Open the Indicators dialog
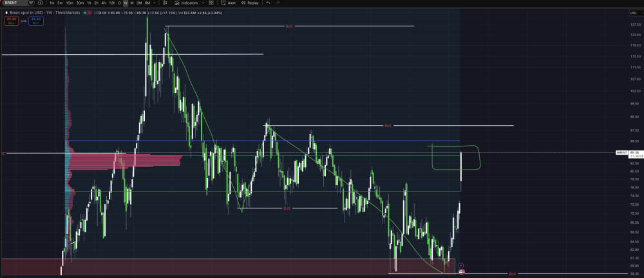Screen dimensions: 644x278 tap(187, 3)
